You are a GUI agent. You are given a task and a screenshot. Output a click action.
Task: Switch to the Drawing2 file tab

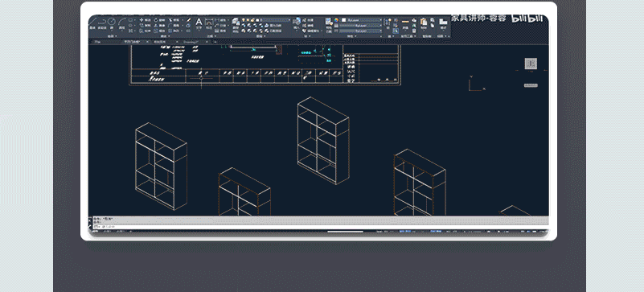(x=191, y=42)
